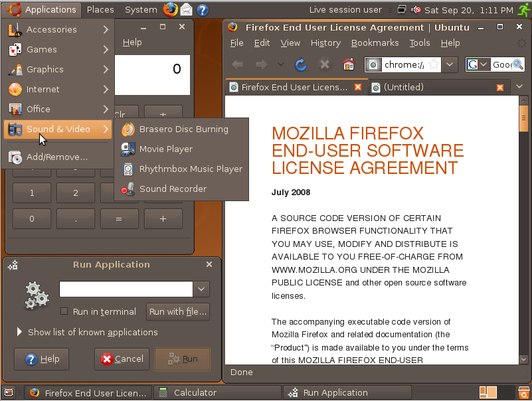Open the Run Application command history dropdown

[x=201, y=289]
